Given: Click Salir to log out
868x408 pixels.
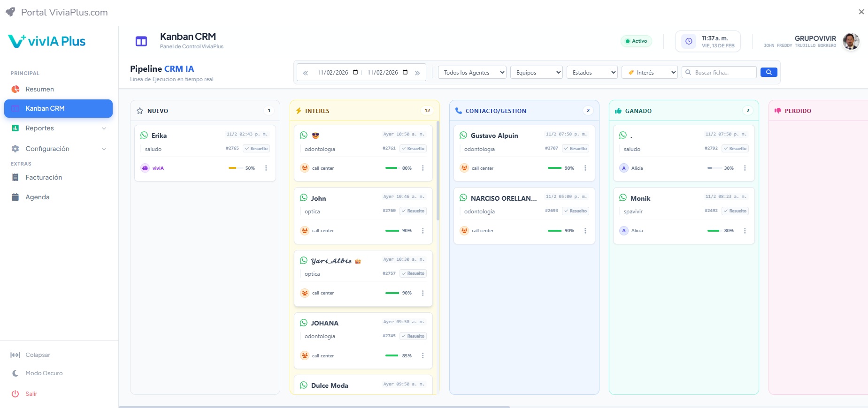Looking at the screenshot, I should [31, 394].
